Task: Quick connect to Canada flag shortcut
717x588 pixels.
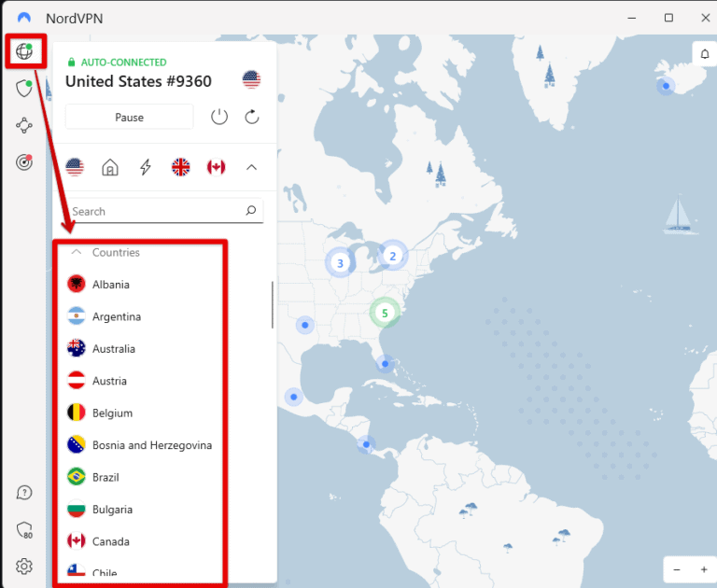Action: 216,167
